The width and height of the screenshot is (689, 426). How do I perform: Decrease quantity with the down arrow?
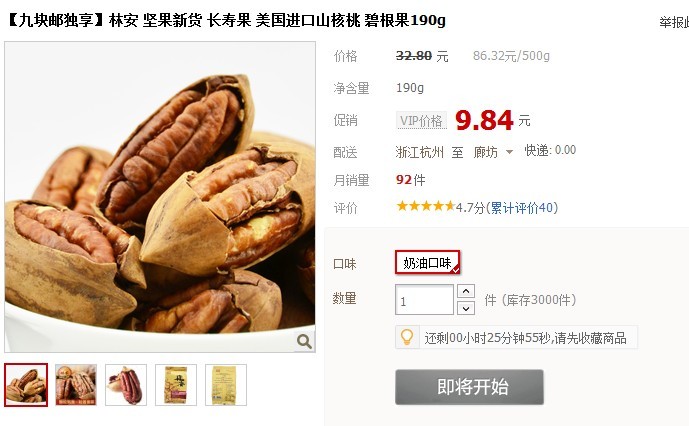466,308
